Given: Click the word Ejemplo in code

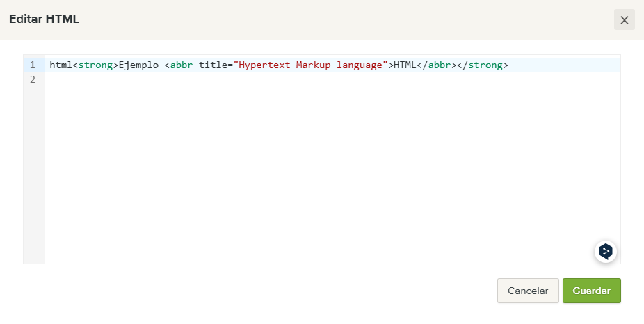Looking at the screenshot, I should pyautogui.click(x=138, y=65).
